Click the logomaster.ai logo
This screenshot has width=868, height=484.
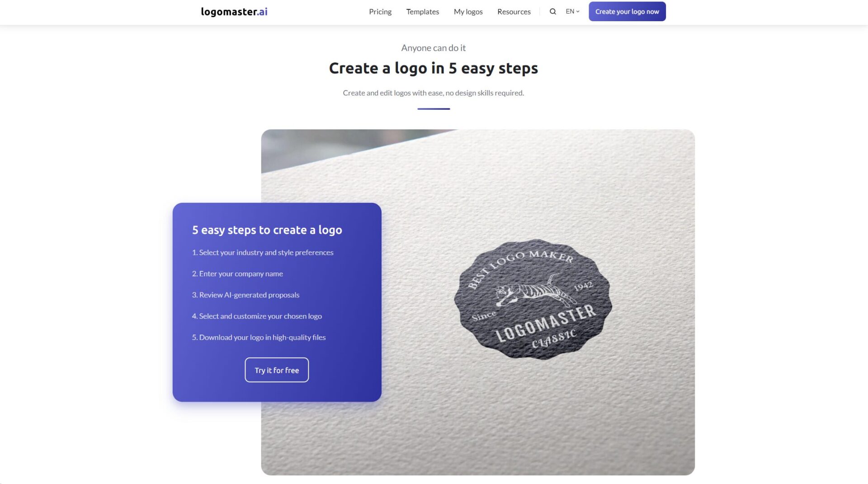234,12
